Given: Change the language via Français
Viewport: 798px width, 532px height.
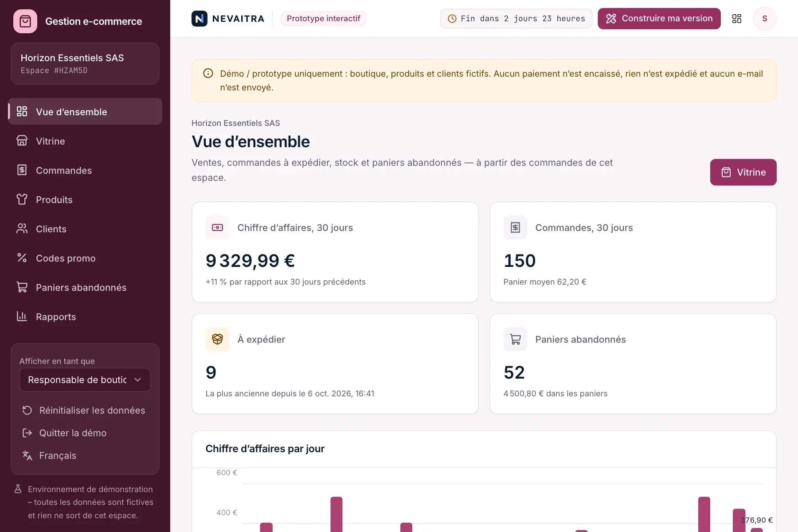Looking at the screenshot, I should (x=85, y=456).
